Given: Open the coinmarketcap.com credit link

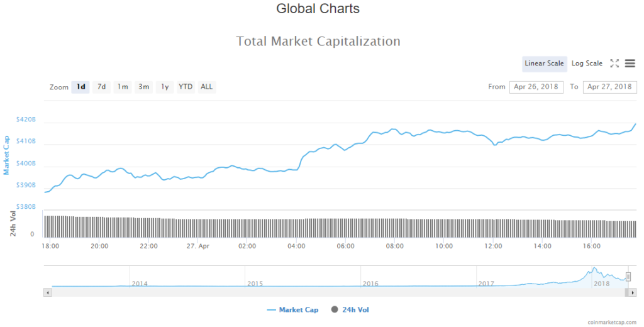Looking at the screenshot, I should (612, 322).
